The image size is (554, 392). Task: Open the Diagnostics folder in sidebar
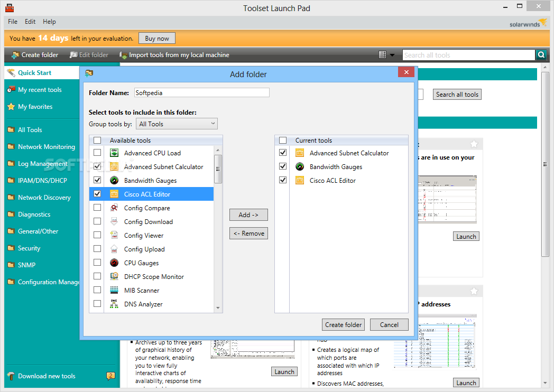[34, 214]
